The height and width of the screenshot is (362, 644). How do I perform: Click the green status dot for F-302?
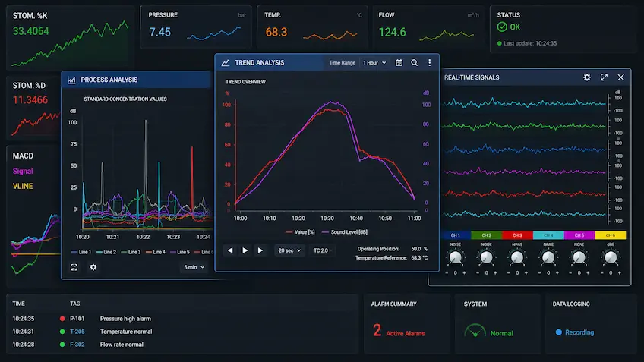tap(62, 345)
